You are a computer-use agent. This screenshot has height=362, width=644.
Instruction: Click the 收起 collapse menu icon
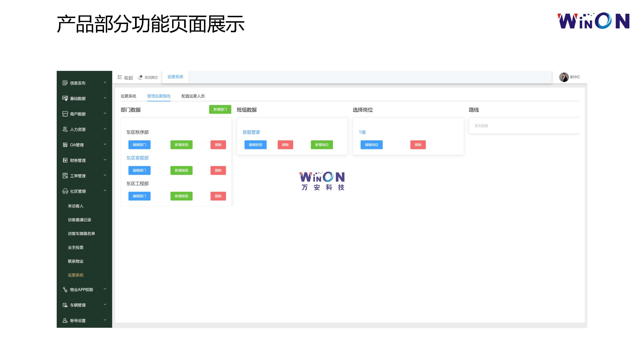point(120,77)
